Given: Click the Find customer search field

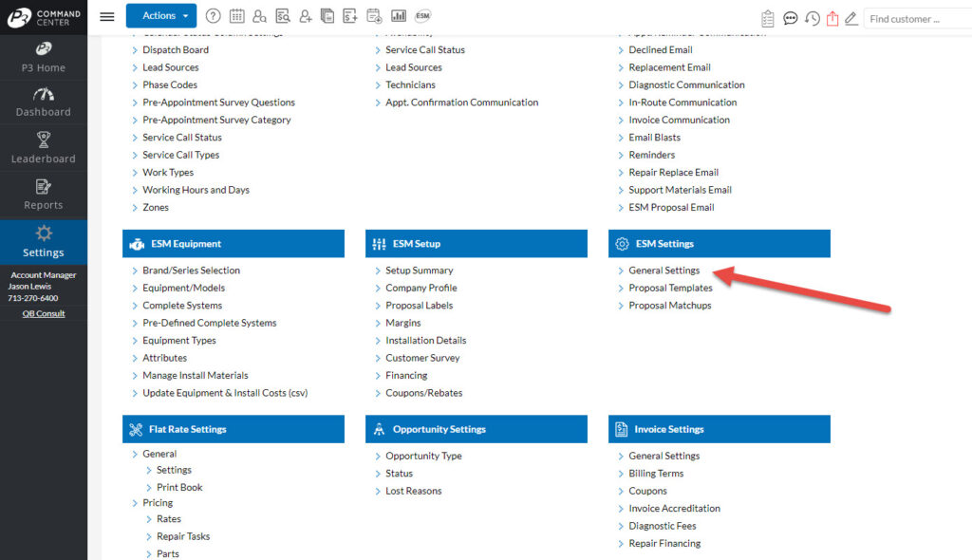Looking at the screenshot, I should [x=916, y=19].
